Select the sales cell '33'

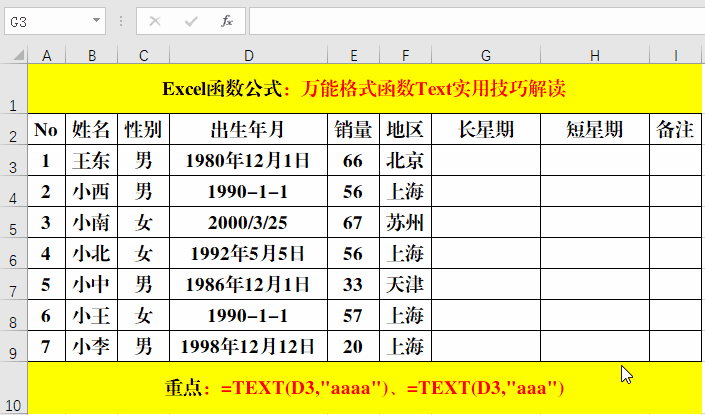click(x=353, y=284)
